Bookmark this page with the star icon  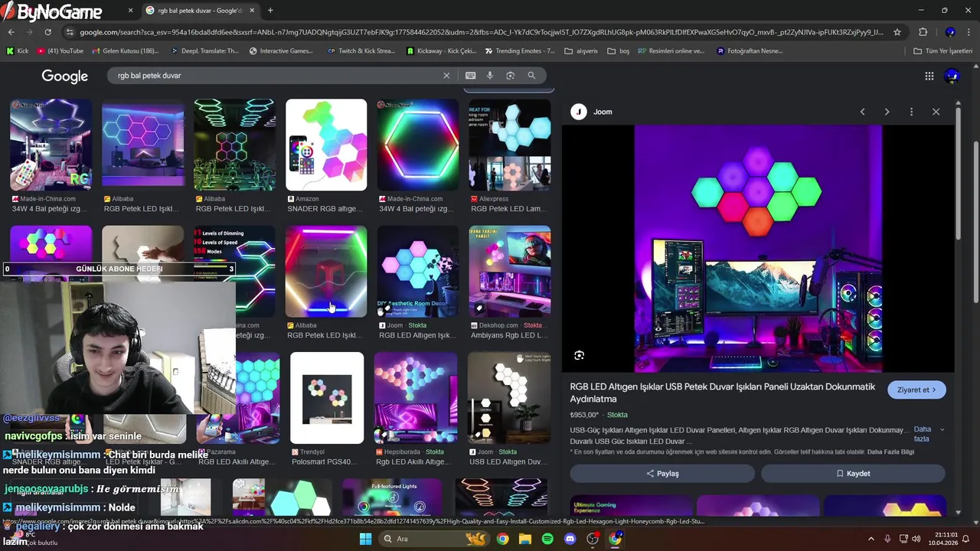897,32
